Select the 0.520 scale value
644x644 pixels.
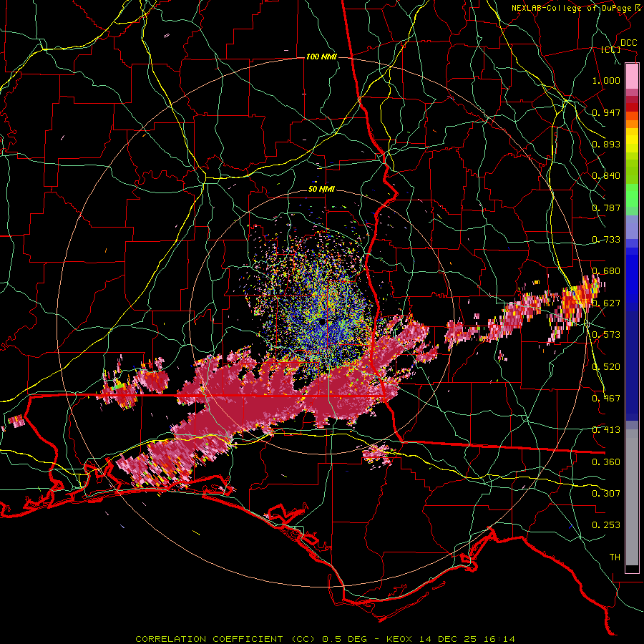(606, 367)
